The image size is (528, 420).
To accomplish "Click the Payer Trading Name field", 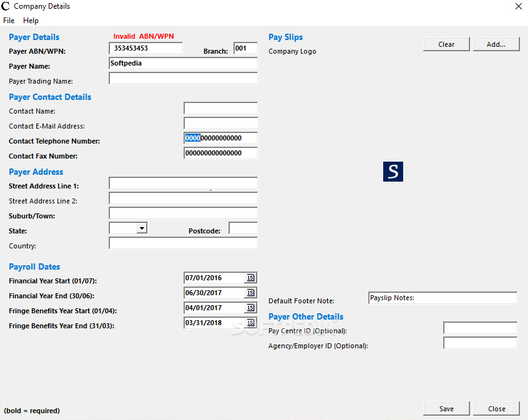I will tap(183, 78).
